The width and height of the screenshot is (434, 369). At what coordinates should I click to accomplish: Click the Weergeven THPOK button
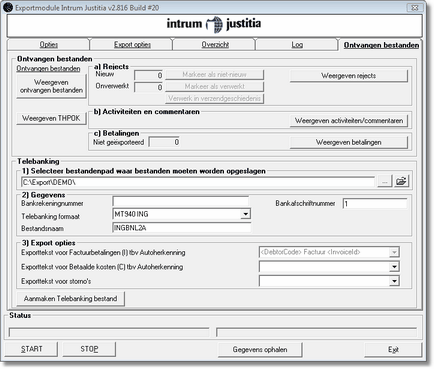click(x=51, y=118)
